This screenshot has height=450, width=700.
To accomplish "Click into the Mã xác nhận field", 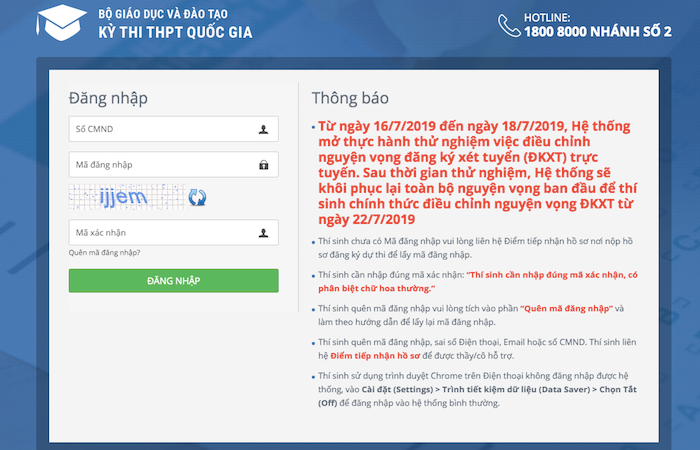I will pos(160,234).
